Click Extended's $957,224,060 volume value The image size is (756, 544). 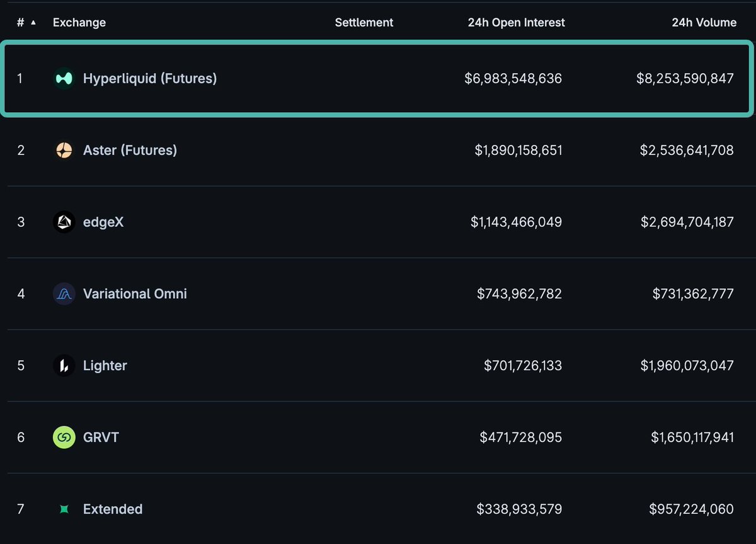click(x=691, y=509)
